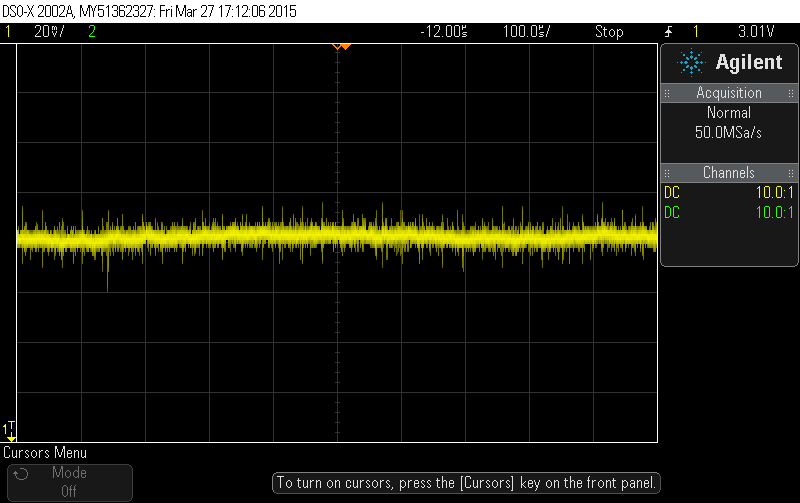The image size is (800, 503).
Task: Toggle the green channel 2 indicator
Action: [92, 32]
